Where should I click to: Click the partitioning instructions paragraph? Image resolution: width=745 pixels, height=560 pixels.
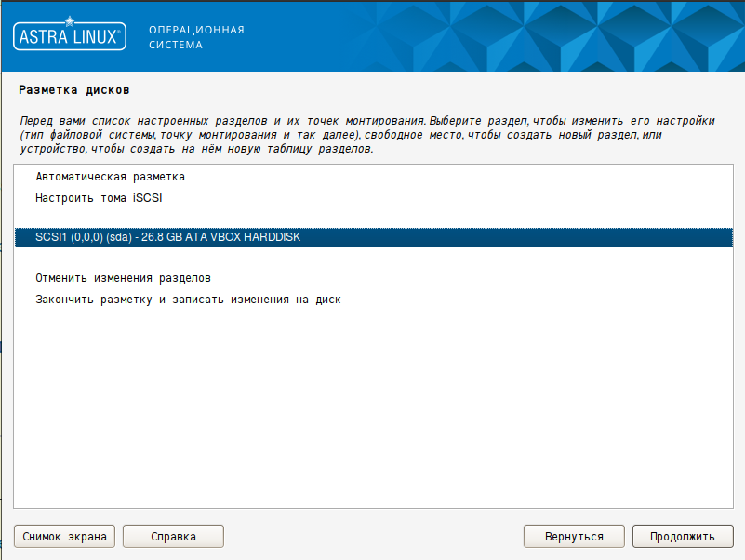[366, 135]
